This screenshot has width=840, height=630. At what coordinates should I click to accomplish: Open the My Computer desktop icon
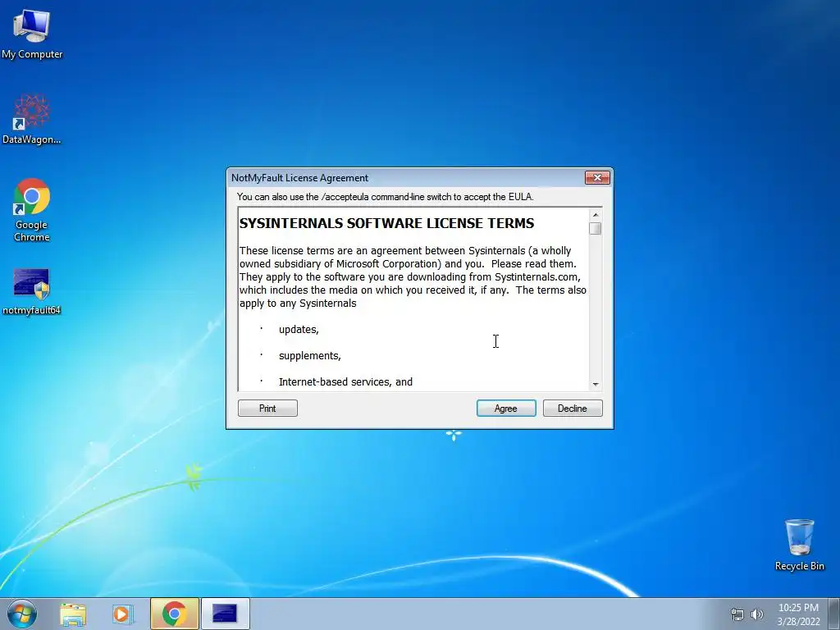(x=32, y=33)
